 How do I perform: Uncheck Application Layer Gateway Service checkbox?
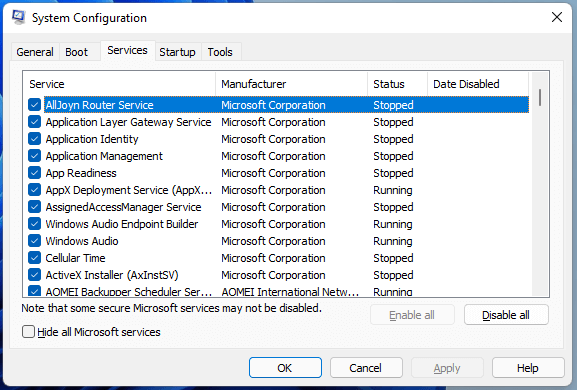pos(35,122)
